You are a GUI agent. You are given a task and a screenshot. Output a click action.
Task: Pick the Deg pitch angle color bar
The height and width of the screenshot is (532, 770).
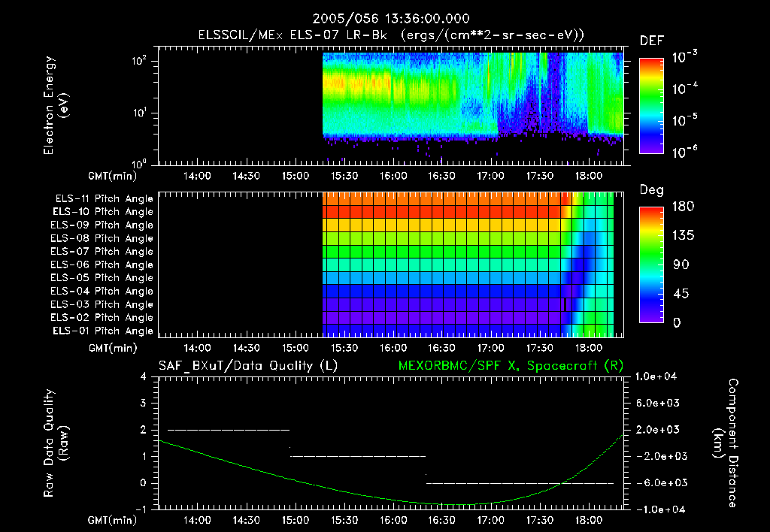click(651, 264)
